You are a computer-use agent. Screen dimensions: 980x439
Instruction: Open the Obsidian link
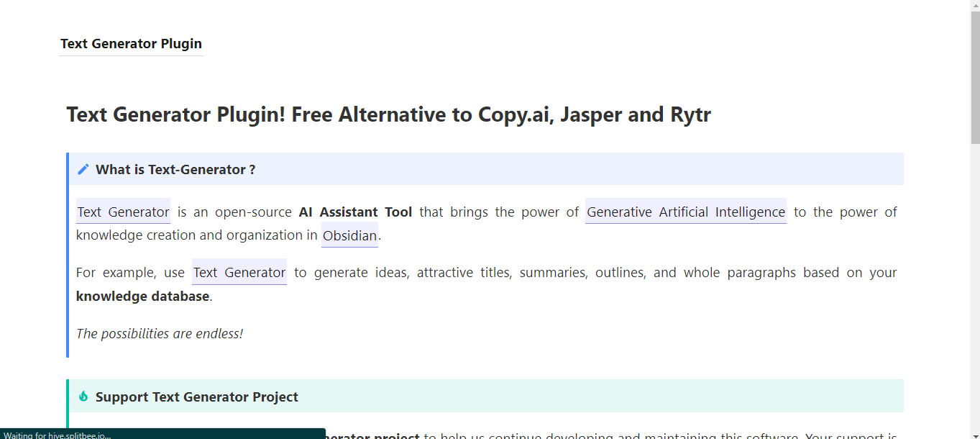(349, 235)
